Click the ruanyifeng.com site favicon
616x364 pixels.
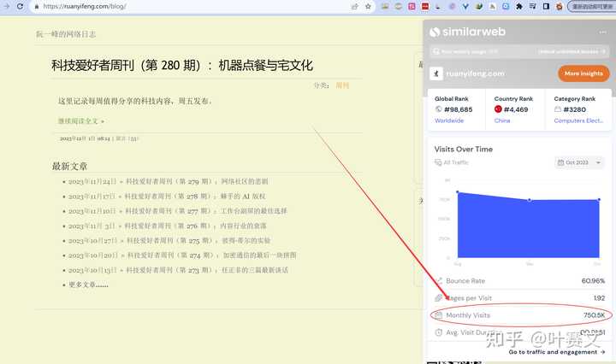point(436,73)
